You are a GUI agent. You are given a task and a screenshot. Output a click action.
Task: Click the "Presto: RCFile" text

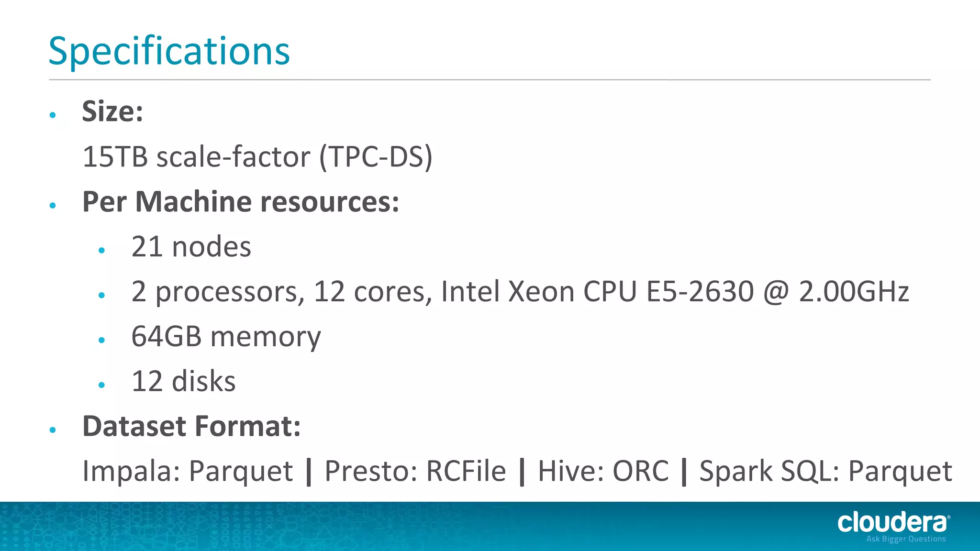[x=415, y=471]
